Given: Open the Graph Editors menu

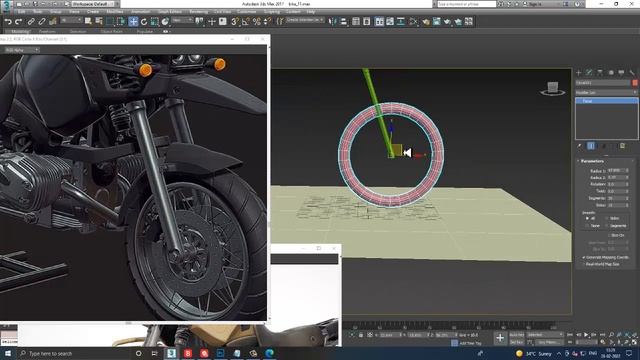Looking at the screenshot, I should click(x=169, y=12).
